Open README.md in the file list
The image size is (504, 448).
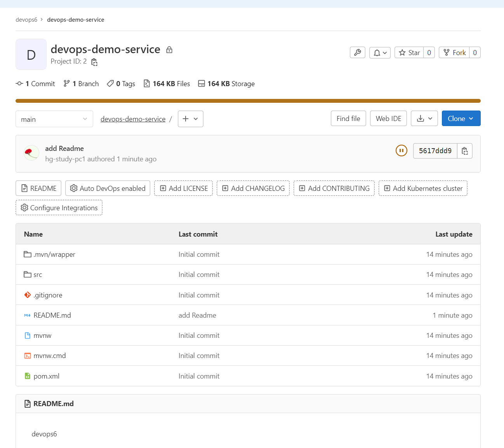[52, 315]
